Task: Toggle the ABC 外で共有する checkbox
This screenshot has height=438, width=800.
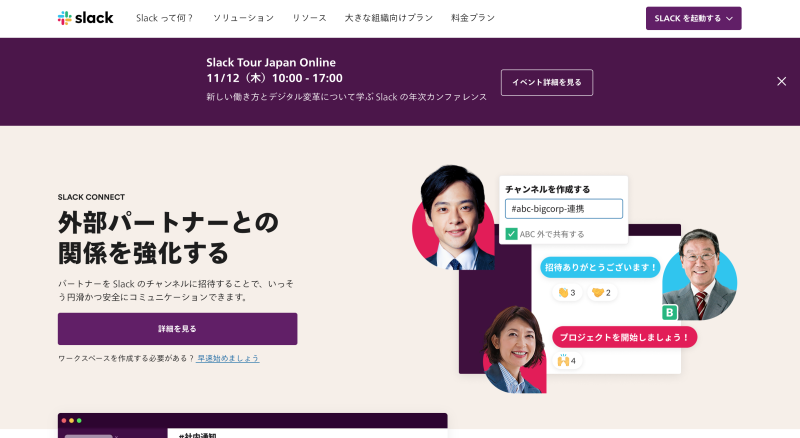Action: [511, 234]
